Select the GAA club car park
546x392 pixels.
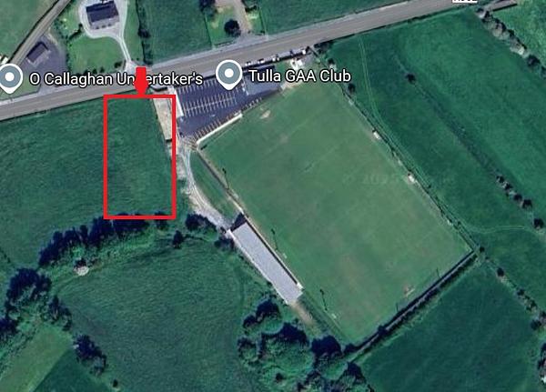219,106
